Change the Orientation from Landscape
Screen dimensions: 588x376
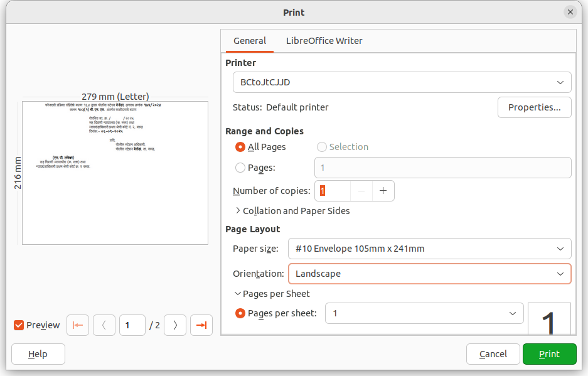(429, 273)
